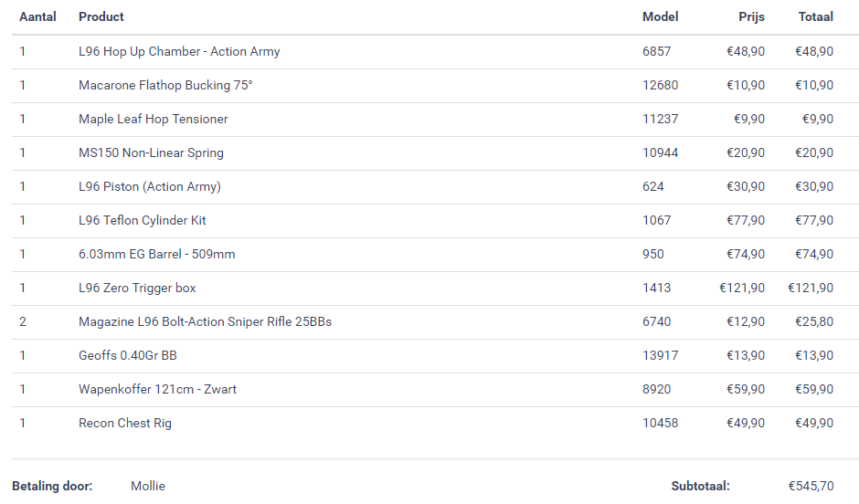Image resolution: width=859 pixels, height=504 pixels.
Task: Select the Model column header
Action: [660, 16]
